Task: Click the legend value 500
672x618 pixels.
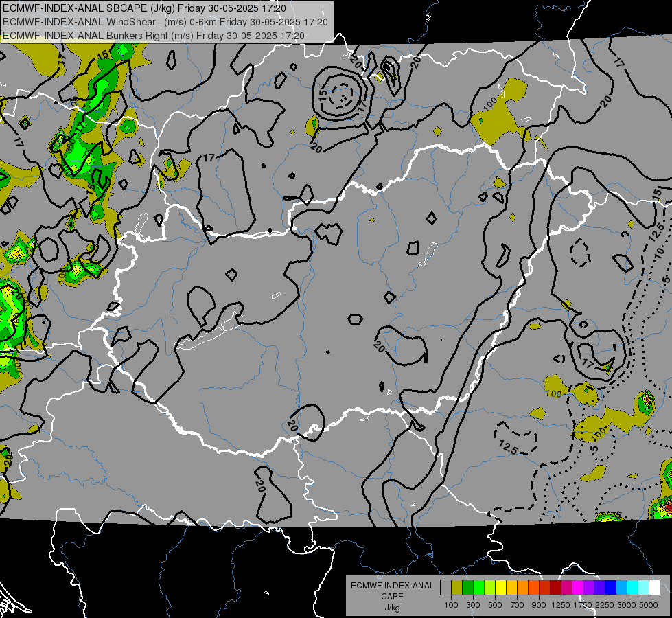Action: [495, 605]
